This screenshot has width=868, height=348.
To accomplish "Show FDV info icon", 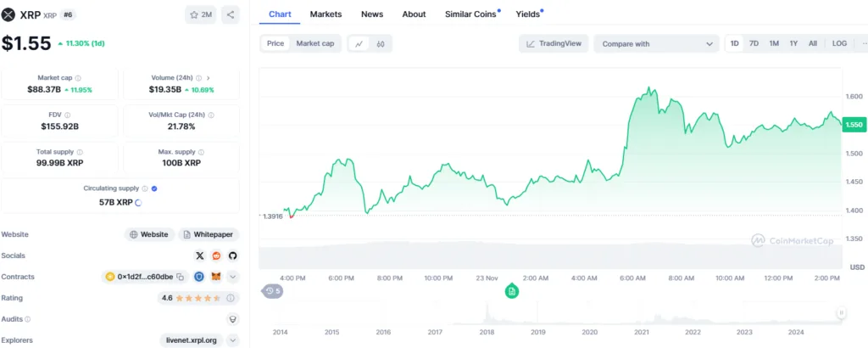I will click(68, 115).
